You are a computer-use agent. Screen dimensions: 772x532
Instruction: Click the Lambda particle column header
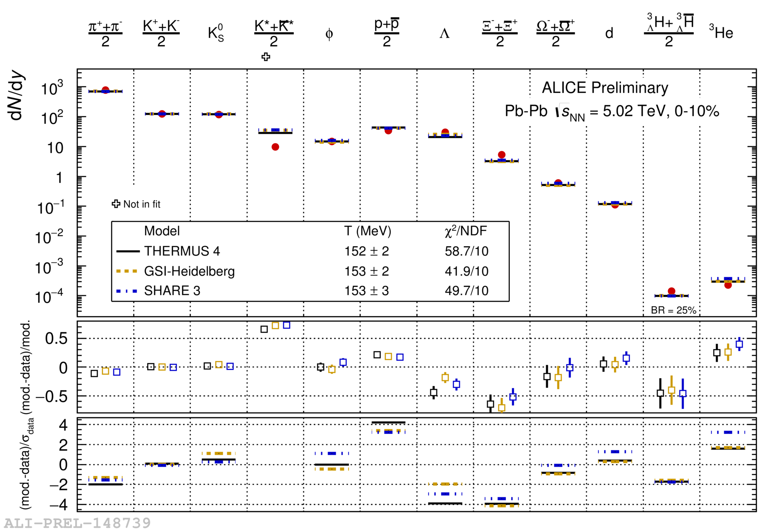pos(444,34)
